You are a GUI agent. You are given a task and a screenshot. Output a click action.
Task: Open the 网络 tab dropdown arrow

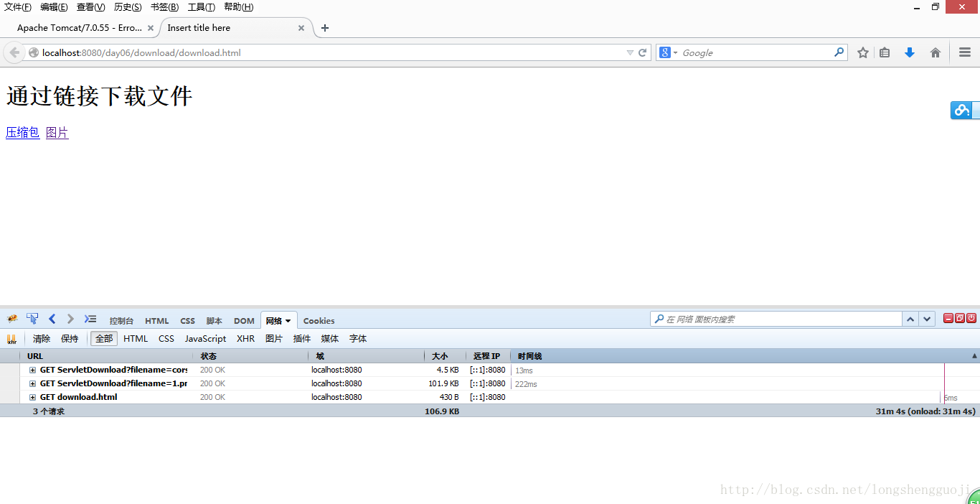coord(288,321)
